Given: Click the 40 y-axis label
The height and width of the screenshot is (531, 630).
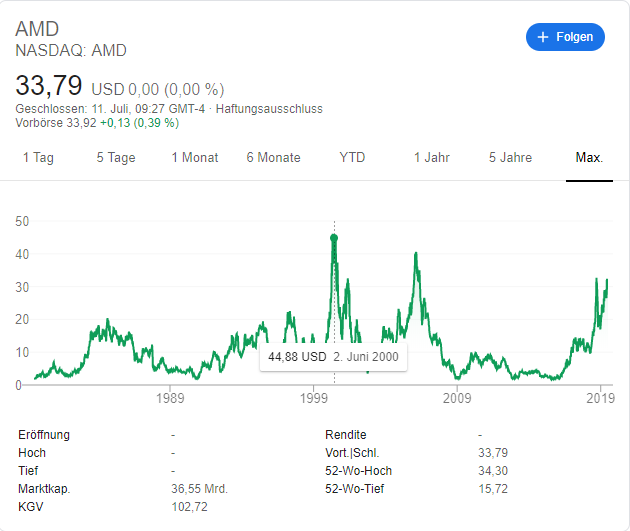Looking at the screenshot, I should (x=22, y=254).
